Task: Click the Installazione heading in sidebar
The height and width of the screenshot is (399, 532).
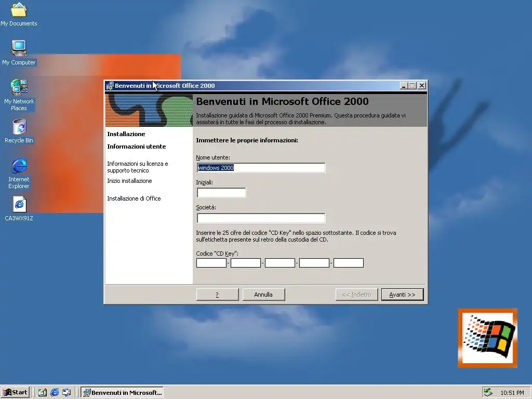Action: (x=126, y=134)
